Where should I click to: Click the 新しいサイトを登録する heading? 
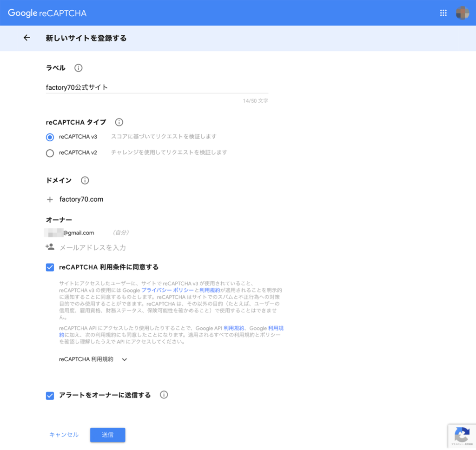pos(86,38)
